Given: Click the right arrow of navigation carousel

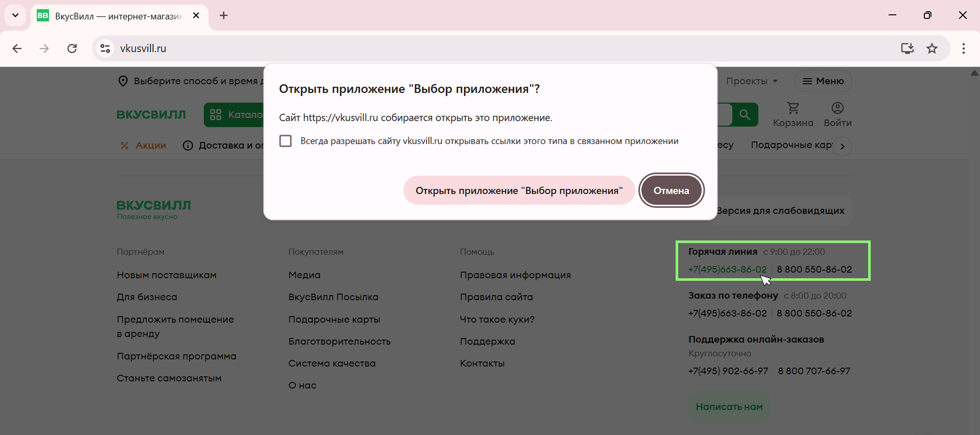Looking at the screenshot, I should (842, 146).
